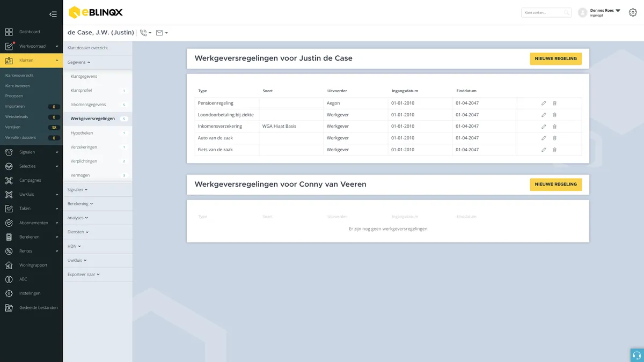Open Klantdossier overzicht link
644x362 pixels.
[x=87, y=48]
